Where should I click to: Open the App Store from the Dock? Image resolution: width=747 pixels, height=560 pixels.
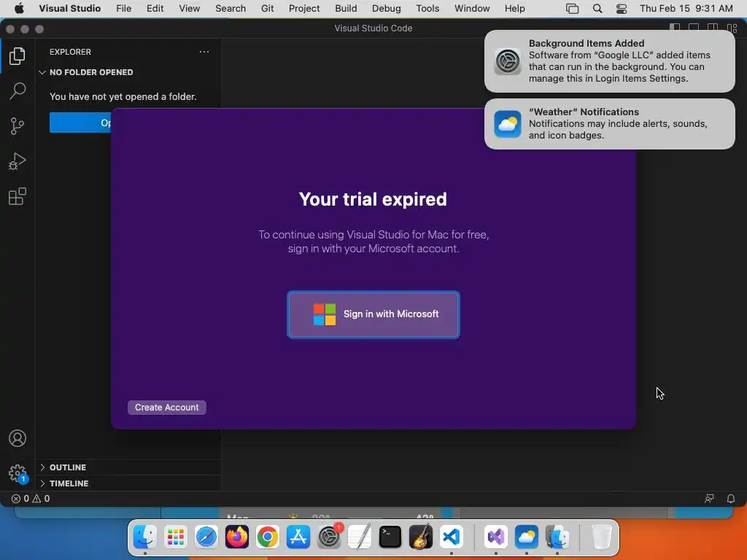[298, 537]
